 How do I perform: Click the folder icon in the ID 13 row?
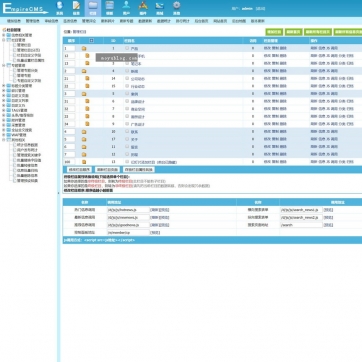click(84, 162)
